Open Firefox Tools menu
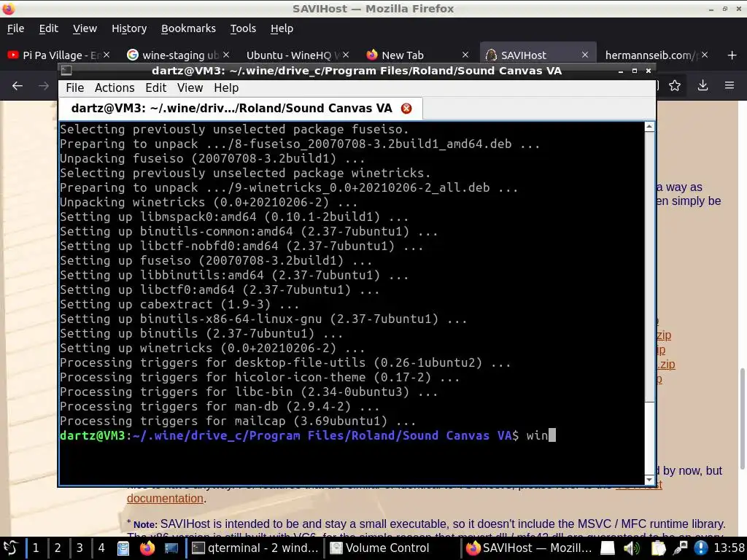This screenshot has width=747, height=560. coord(243,28)
